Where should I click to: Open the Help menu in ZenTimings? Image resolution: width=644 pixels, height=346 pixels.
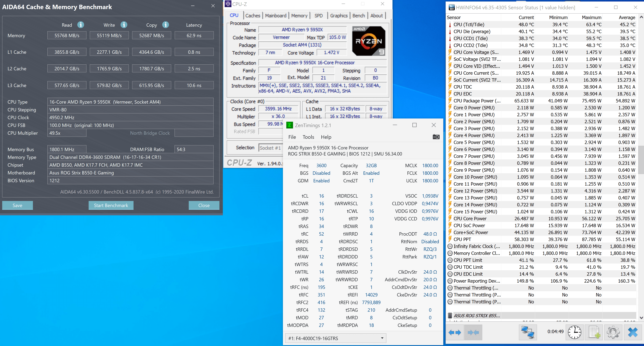tap(326, 137)
